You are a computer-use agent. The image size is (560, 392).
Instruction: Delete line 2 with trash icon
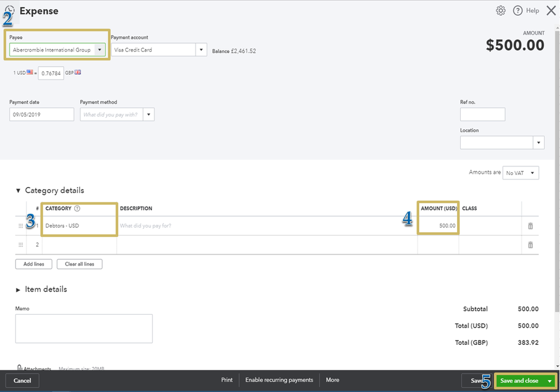point(530,245)
